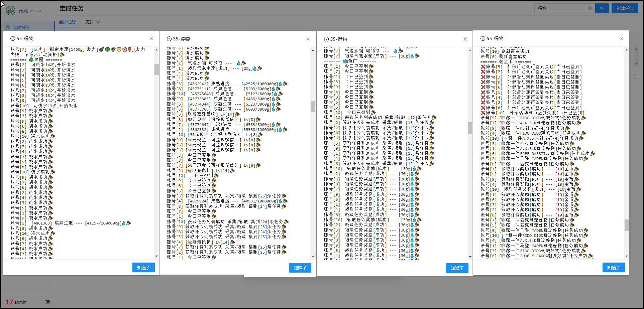
Task: Click the line 账号[1] [4861368] 成熟进度
Action: pos(71,223)
